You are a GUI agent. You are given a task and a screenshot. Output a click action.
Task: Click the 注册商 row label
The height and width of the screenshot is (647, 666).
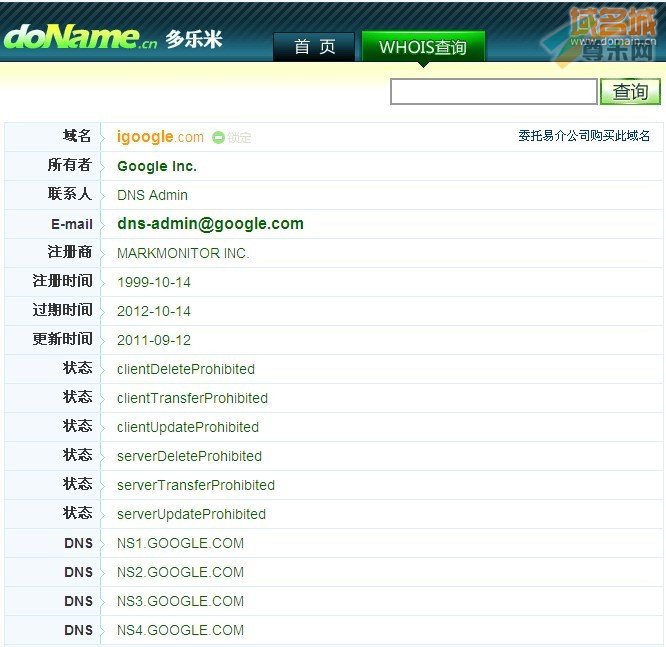(70, 252)
